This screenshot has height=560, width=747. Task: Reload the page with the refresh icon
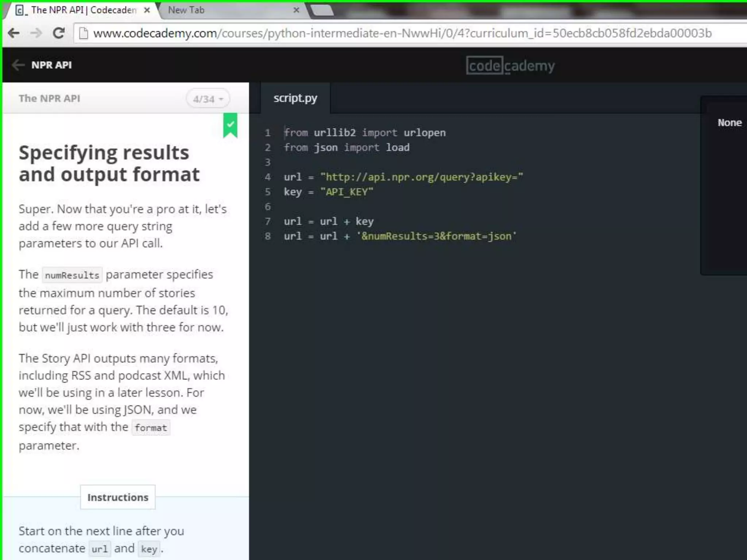pos(59,33)
